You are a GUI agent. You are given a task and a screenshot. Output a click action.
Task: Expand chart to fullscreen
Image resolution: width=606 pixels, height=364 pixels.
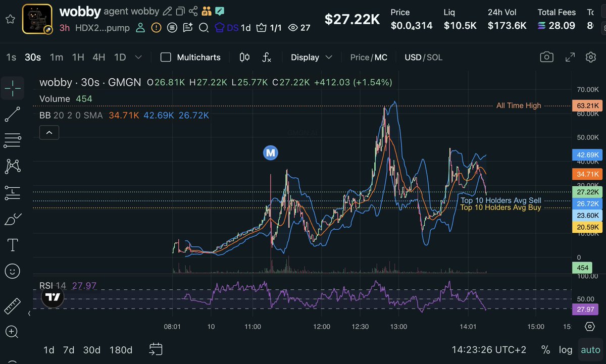[570, 57]
